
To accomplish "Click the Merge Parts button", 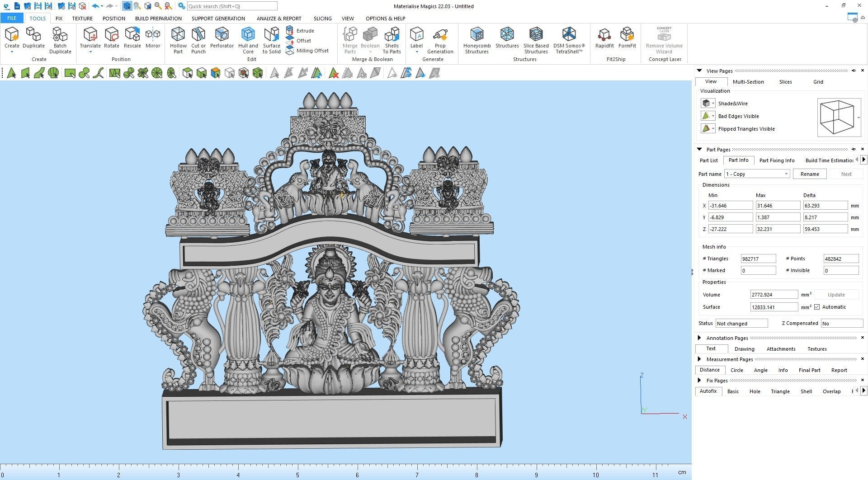I will 350,40.
